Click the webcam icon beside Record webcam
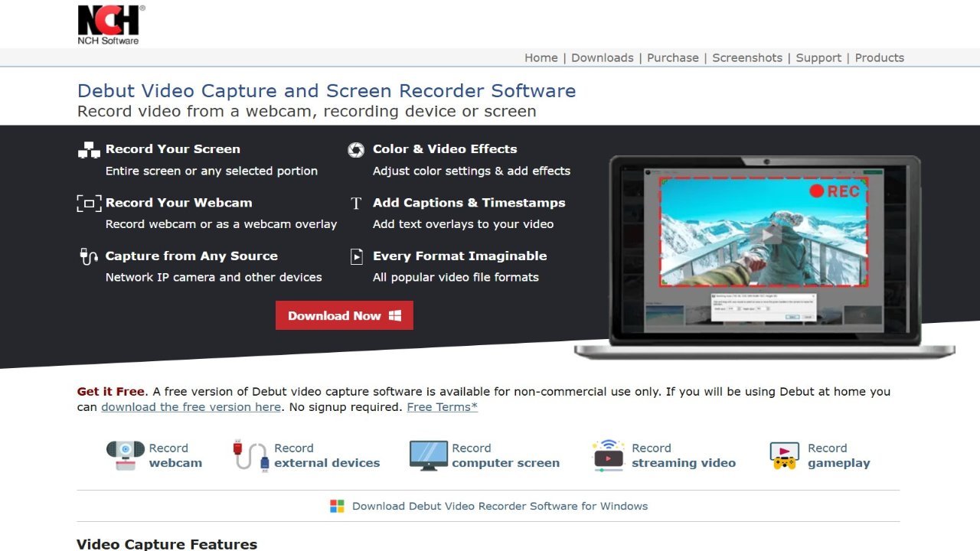 tap(126, 455)
